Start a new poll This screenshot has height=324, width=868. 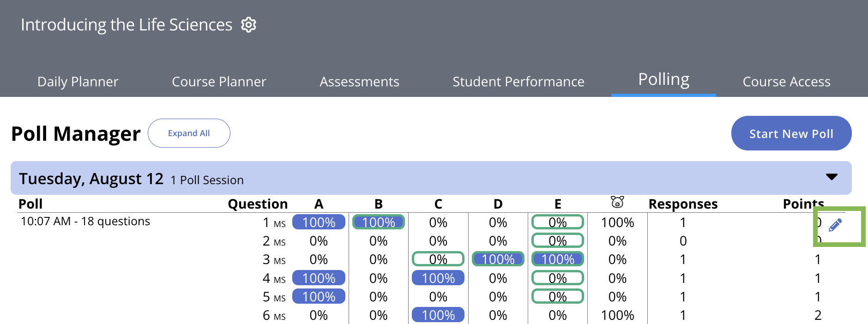[791, 133]
